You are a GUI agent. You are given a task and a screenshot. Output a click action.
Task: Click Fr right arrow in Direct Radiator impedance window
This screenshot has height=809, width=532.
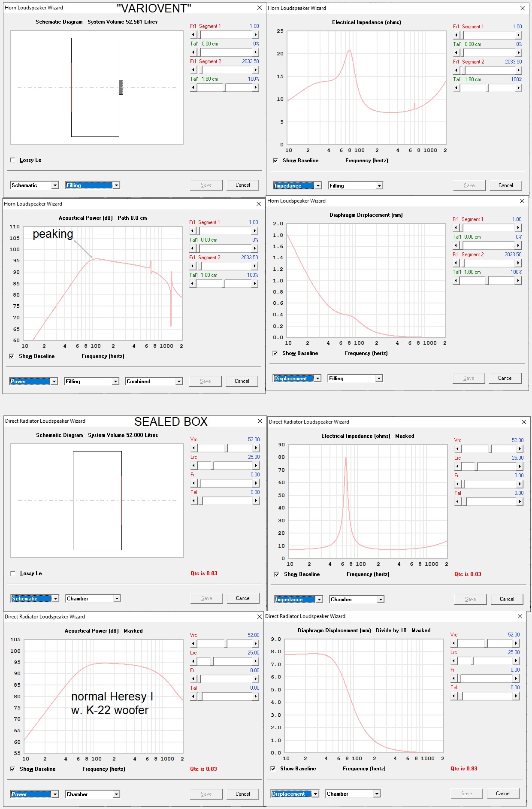(520, 484)
